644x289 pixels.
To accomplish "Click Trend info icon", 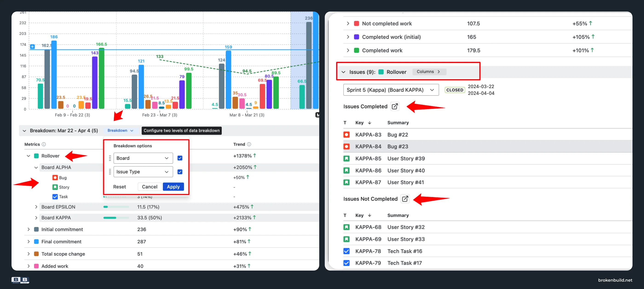I will [x=249, y=144].
